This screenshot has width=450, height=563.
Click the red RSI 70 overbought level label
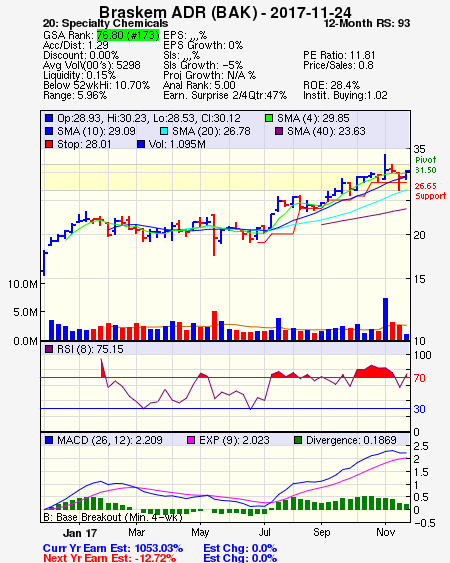419,378
